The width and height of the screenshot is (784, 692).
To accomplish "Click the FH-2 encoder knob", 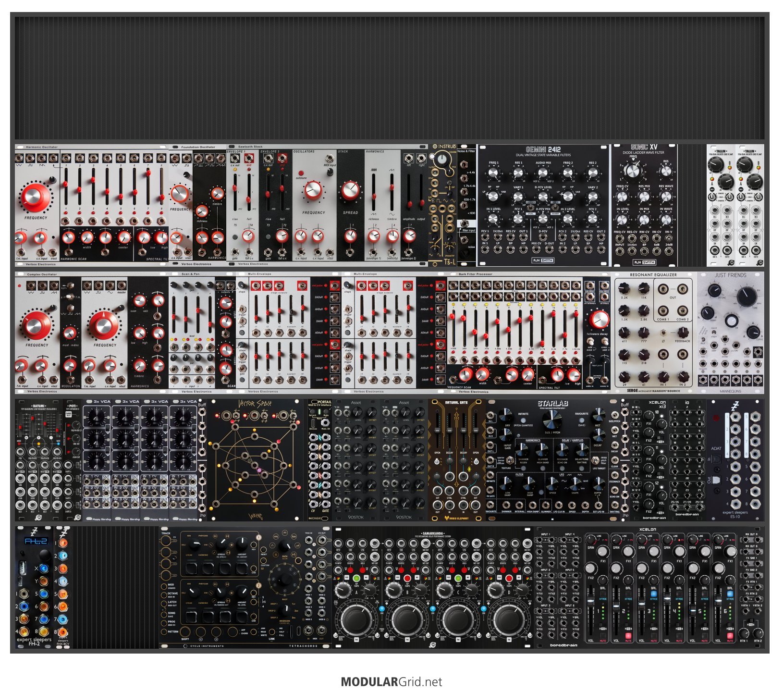I will pos(45,556).
